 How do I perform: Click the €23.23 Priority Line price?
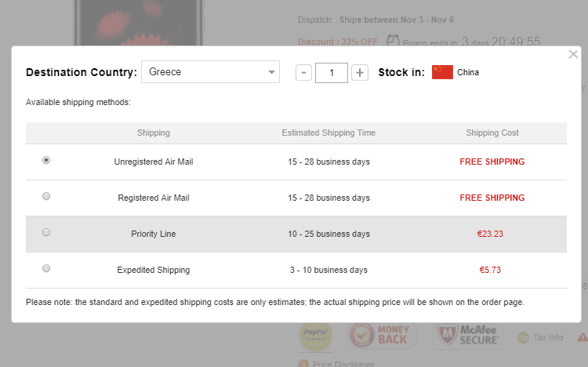click(x=492, y=234)
